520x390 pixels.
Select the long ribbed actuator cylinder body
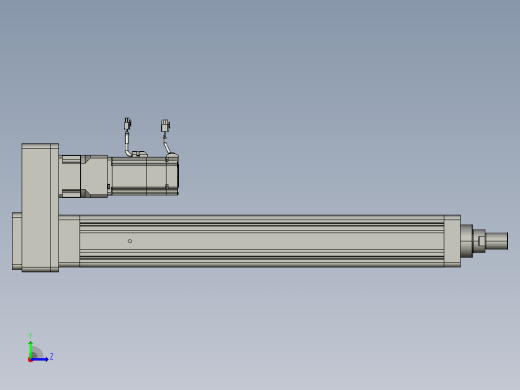coord(262,241)
